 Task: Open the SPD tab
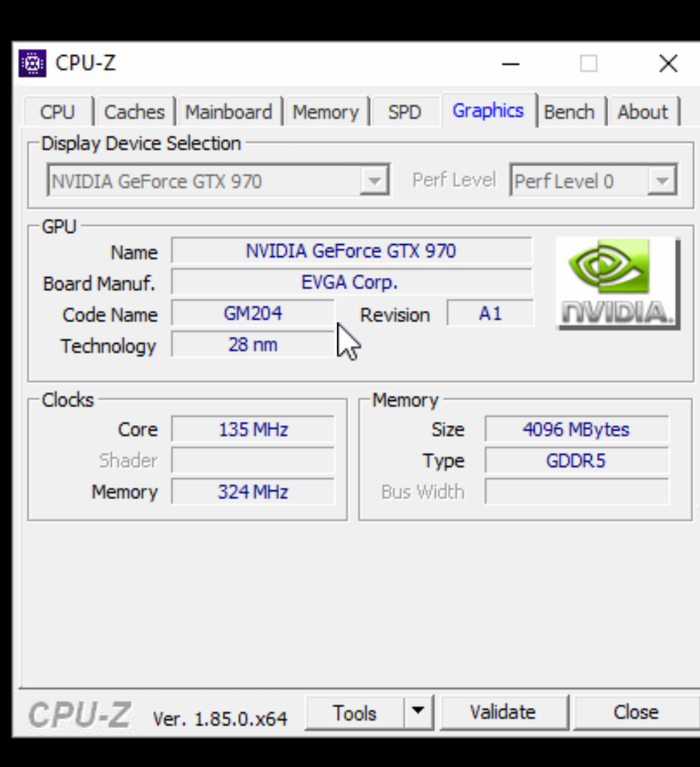(x=405, y=112)
